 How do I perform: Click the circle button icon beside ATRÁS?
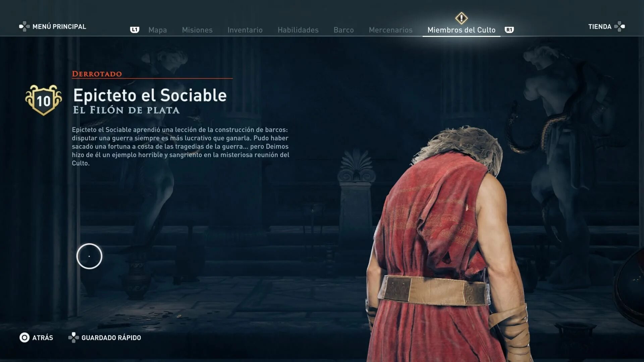(24, 338)
